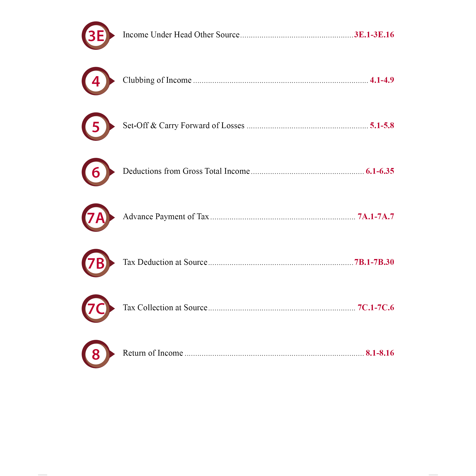Click the chapter 4 circle badge
Viewport: 476px width, 476px height.
tap(96, 81)
